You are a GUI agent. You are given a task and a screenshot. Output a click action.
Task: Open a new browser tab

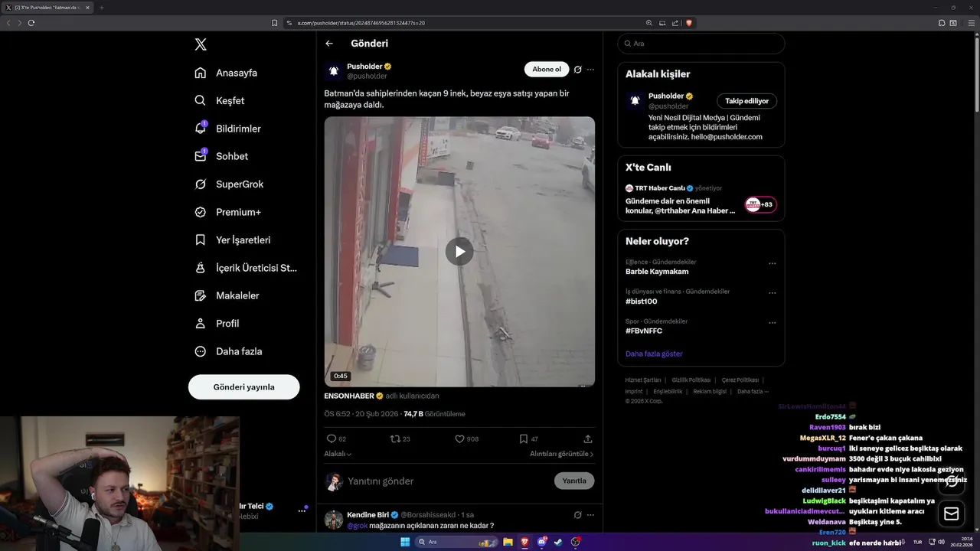102,8
